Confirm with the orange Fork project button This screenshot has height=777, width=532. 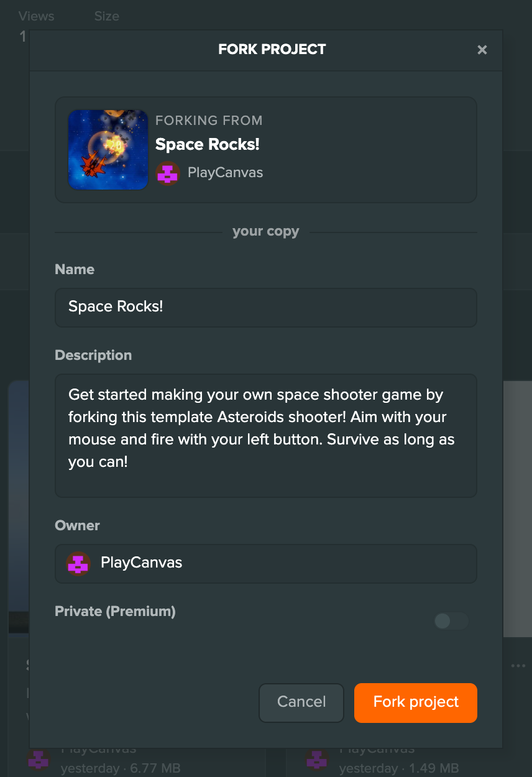click(416, 703)
